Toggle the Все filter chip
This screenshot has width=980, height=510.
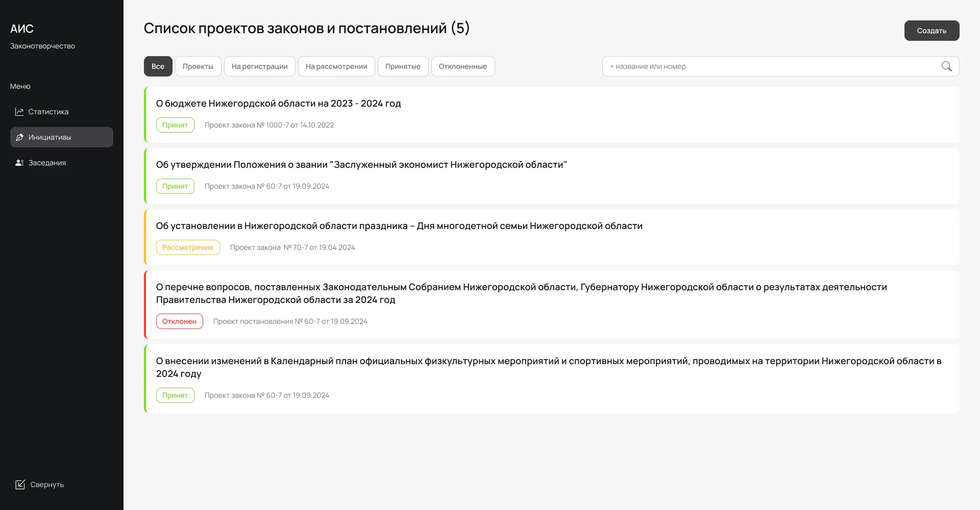click(x=158, y=66)
